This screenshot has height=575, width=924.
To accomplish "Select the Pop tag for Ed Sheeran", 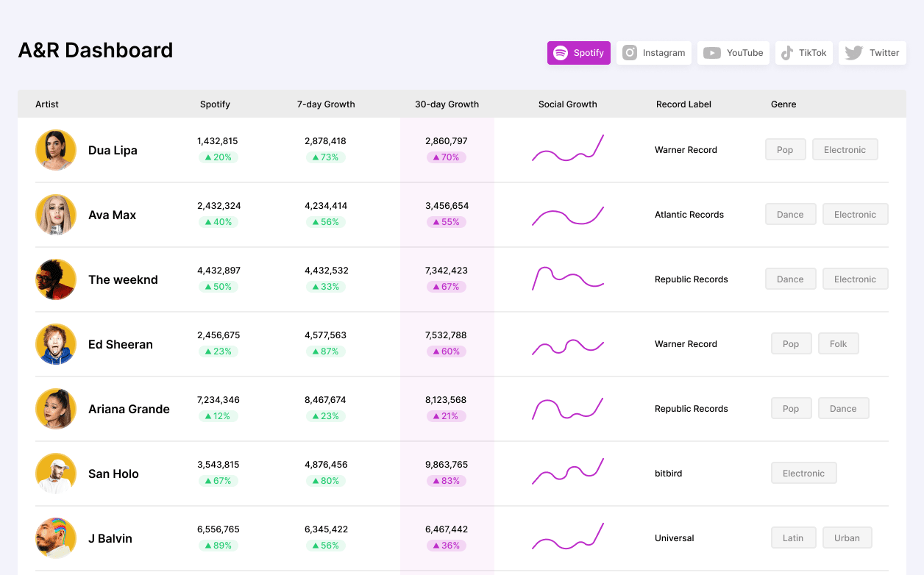I will (791, 344).
